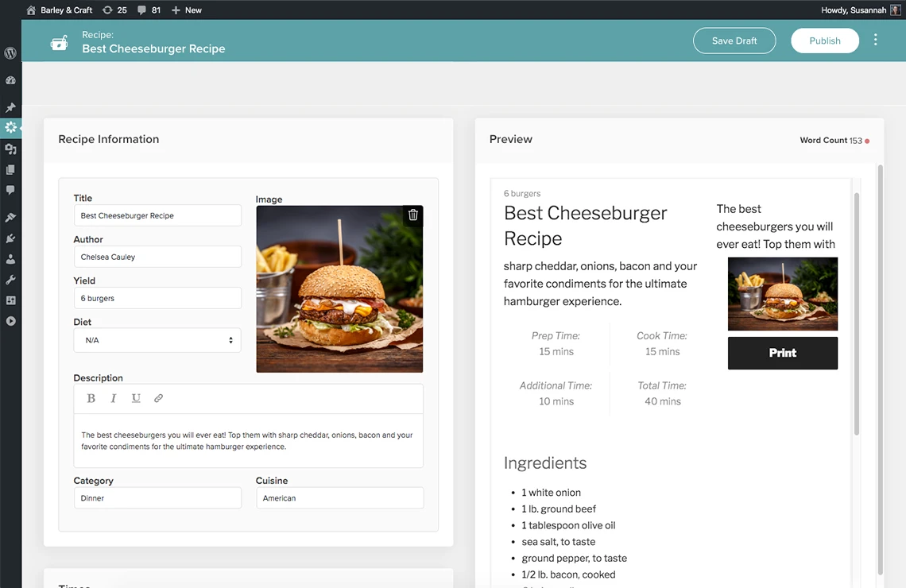Click the 'Recipe Information' section heading
Image resolution: width=906 pixels, height=588 pixels.
(x=109, y=139)
